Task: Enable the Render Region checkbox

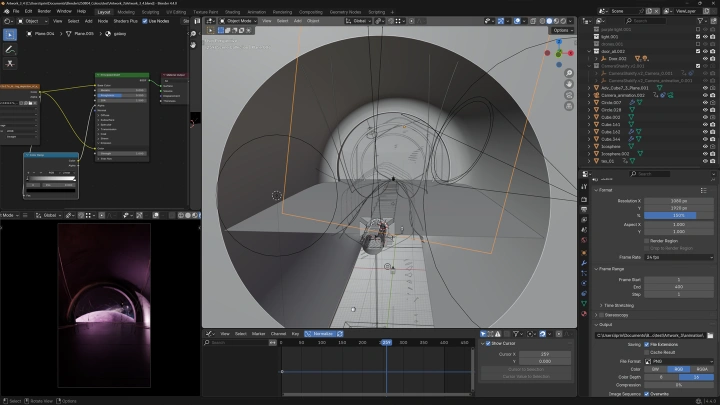Action: [646, 240]
